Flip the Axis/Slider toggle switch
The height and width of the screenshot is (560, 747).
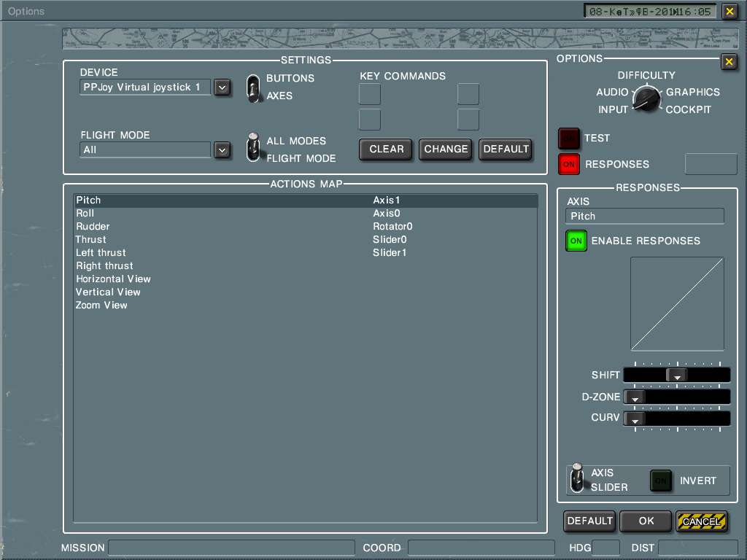pos(578,478)
